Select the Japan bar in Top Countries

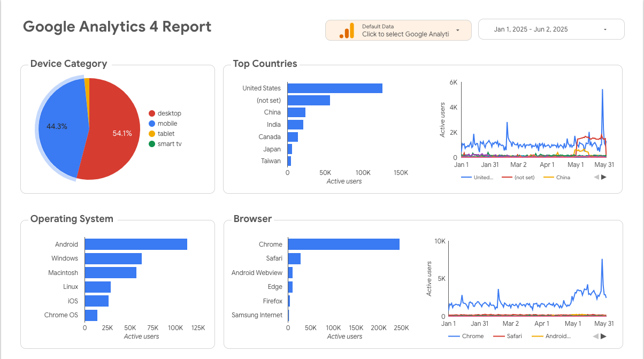click(x=290, y=149)
